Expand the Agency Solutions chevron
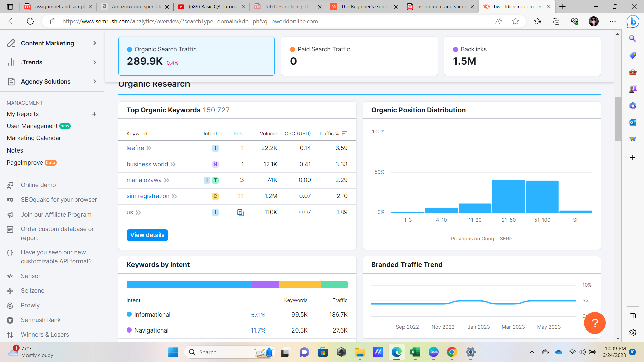644x362 pixels. pyautogui.click(x=95, y=81)
